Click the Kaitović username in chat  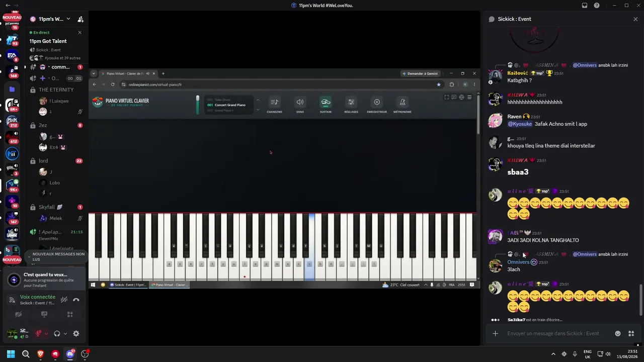pos(518,73)
